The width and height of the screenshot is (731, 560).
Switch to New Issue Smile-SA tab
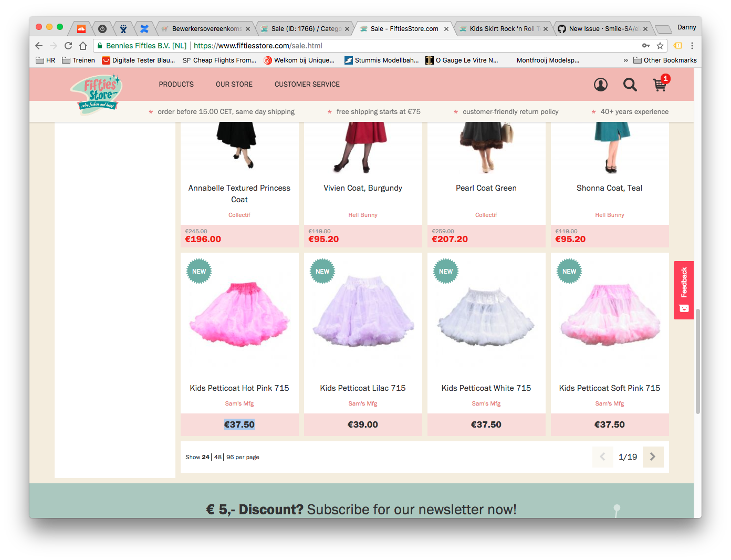pyautogui.click(x=603, y=29)
